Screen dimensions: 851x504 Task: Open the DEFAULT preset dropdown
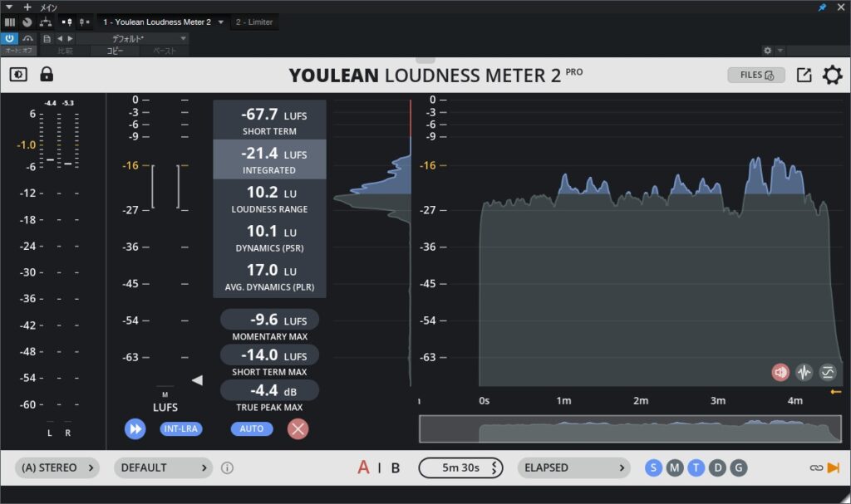point(164,467)
